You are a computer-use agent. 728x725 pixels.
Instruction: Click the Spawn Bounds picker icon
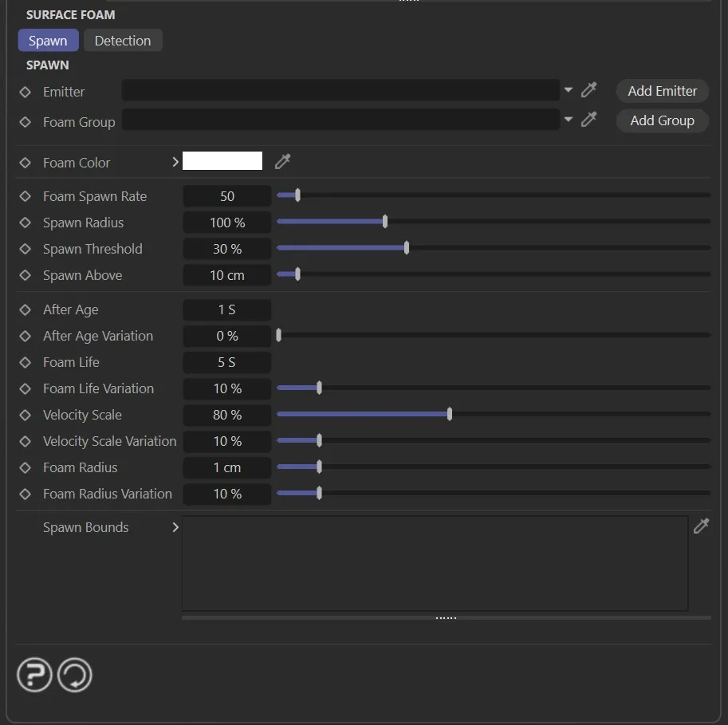701,526
